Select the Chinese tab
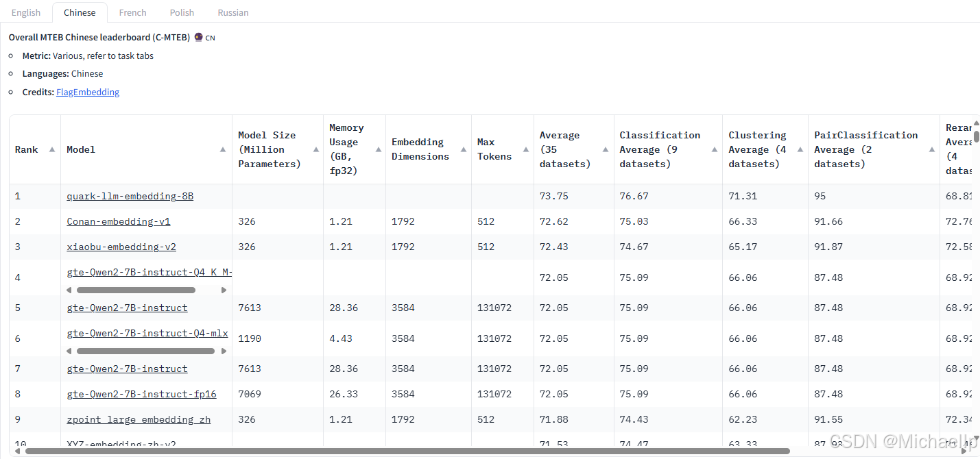Screen dimensions: 980x459 [80, 12]
